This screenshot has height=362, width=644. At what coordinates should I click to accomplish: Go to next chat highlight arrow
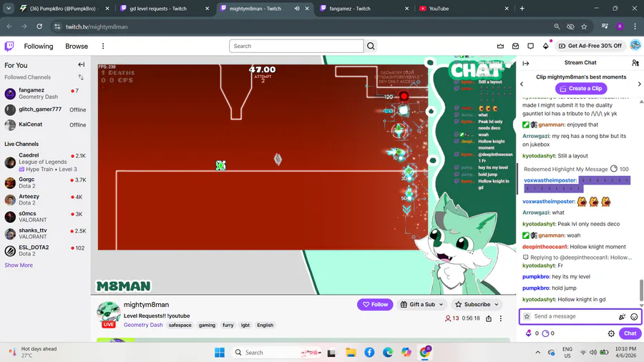(639, 84)
